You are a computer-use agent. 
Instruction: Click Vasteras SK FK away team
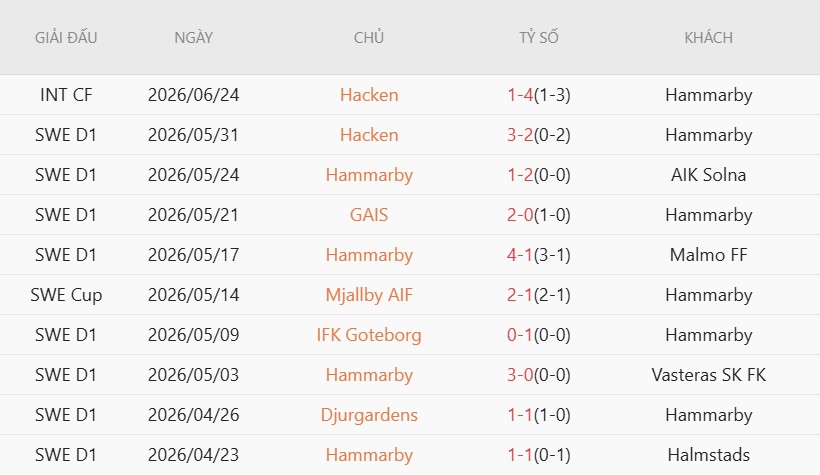click(x=708, y=375)
